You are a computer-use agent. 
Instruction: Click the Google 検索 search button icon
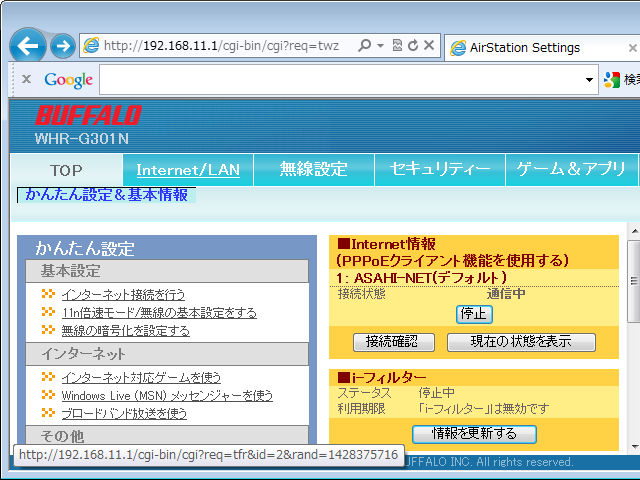[x=612, y=80]
